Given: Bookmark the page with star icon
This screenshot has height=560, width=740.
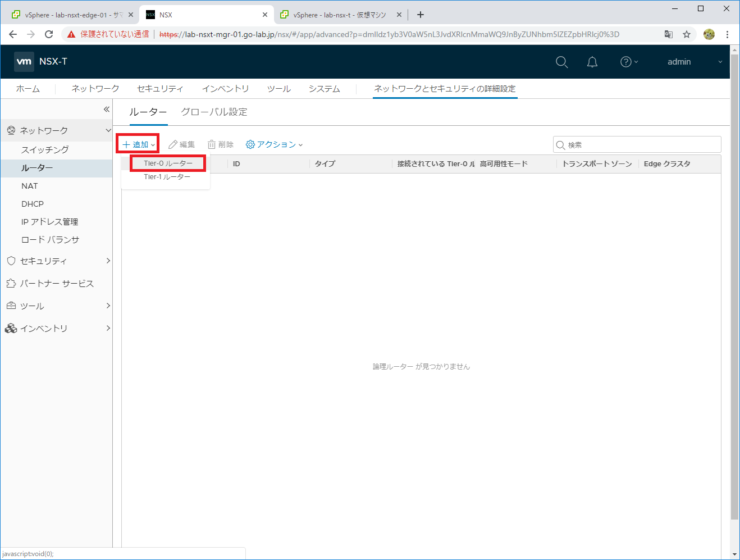Looking at the screenshot, I should [x=687, y=34].
